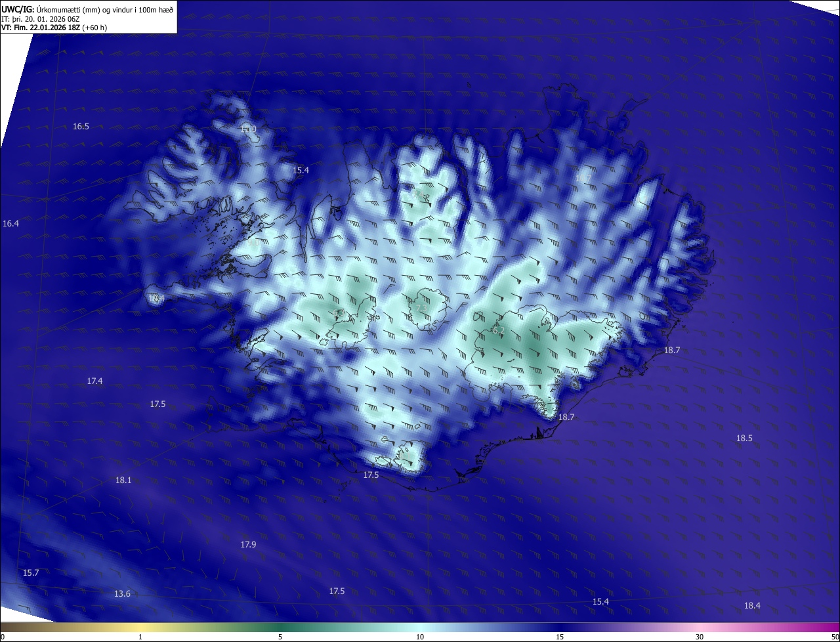Click the 10.7 value label
This screenshot has height=642, width=840.
tap(583, 178)
